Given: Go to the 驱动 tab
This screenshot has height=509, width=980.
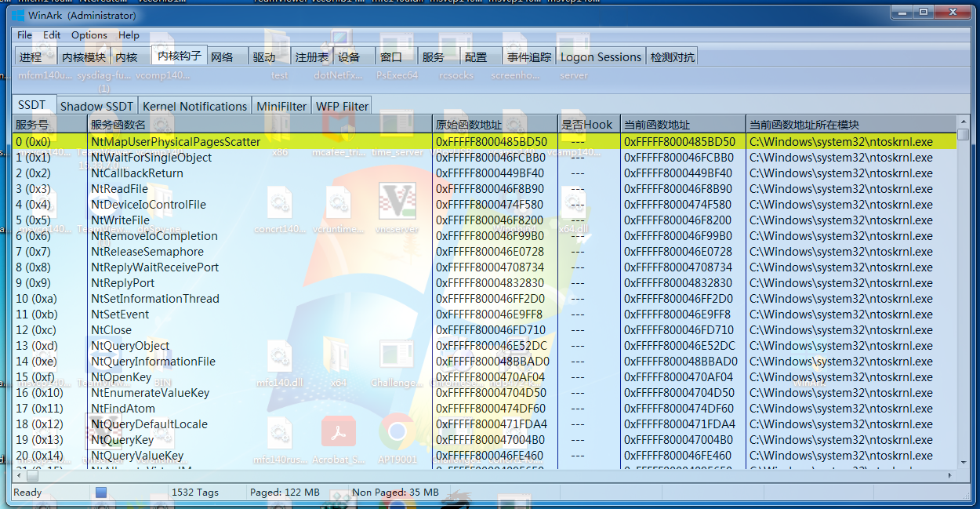Looking at the screenshot, I should [270, 56].
